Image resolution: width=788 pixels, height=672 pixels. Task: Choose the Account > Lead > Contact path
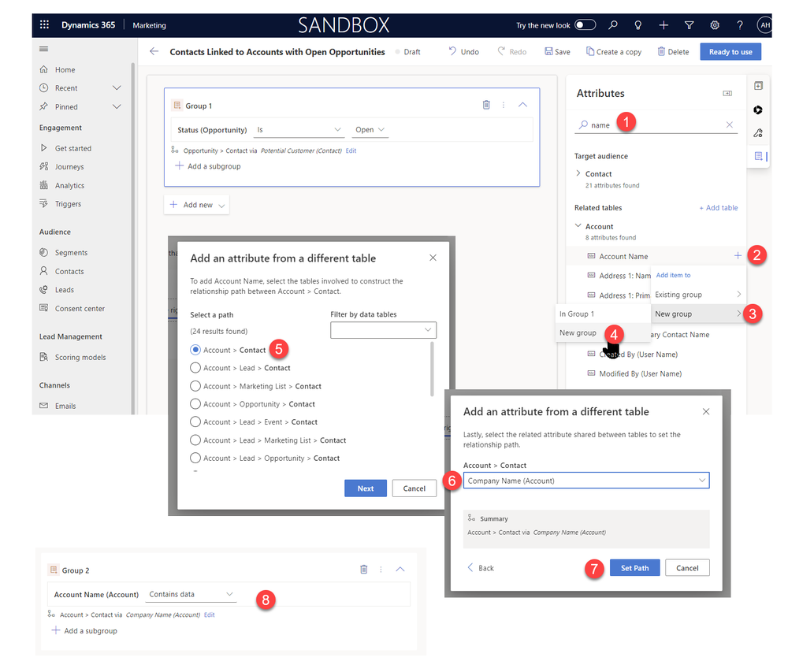click(195, 368)
